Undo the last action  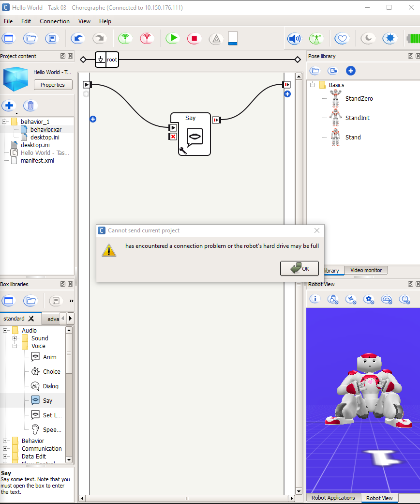[78, 39]
